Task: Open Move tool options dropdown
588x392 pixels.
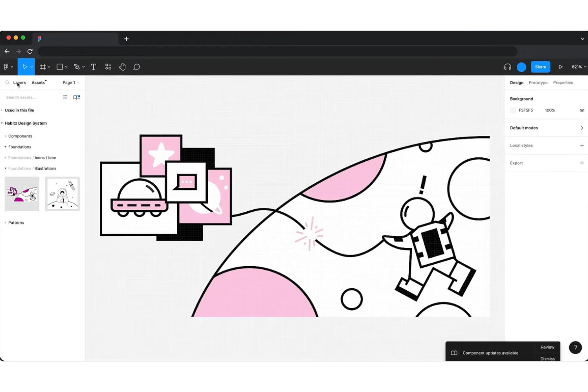Action: click(x=32, y=67)
